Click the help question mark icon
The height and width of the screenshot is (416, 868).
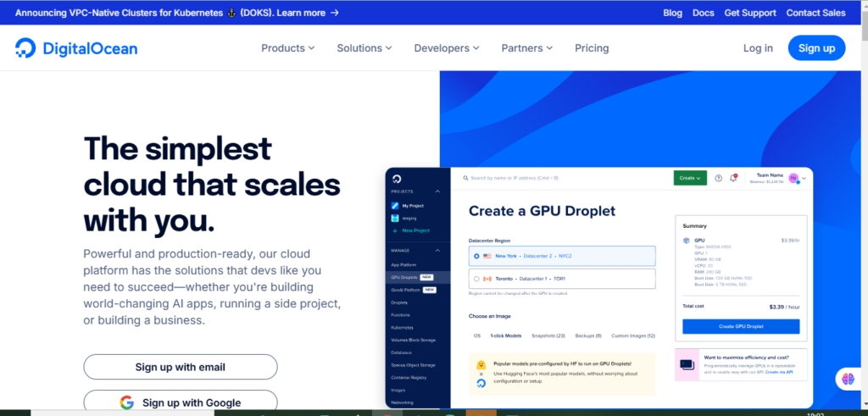click(718, 178)
